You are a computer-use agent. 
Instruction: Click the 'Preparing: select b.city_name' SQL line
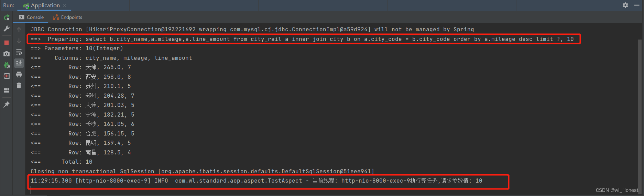click(302, 39)
